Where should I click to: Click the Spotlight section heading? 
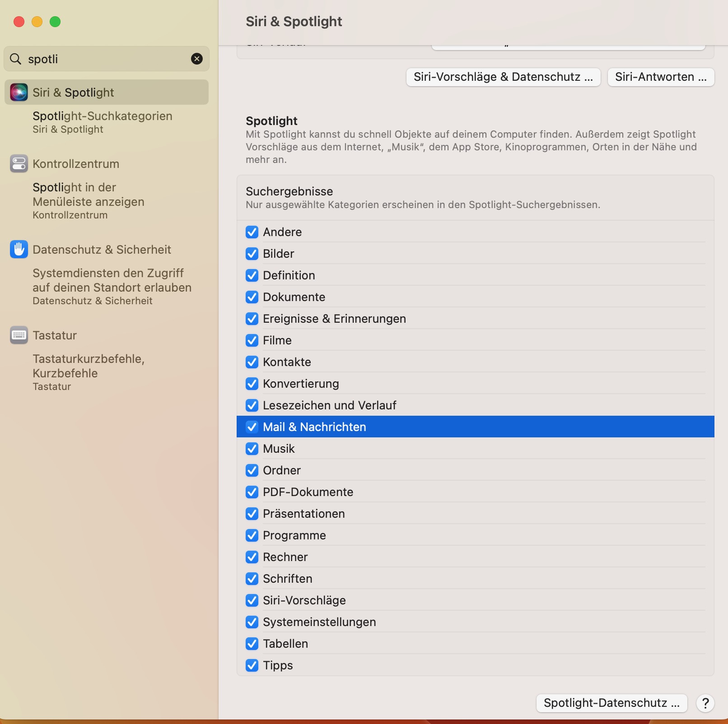click(x=271, y=121)
